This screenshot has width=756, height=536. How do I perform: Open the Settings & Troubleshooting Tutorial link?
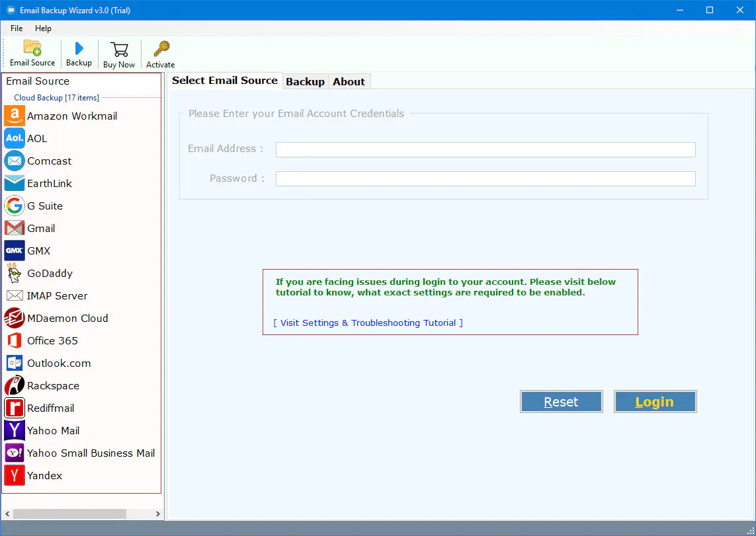[367, 323]
